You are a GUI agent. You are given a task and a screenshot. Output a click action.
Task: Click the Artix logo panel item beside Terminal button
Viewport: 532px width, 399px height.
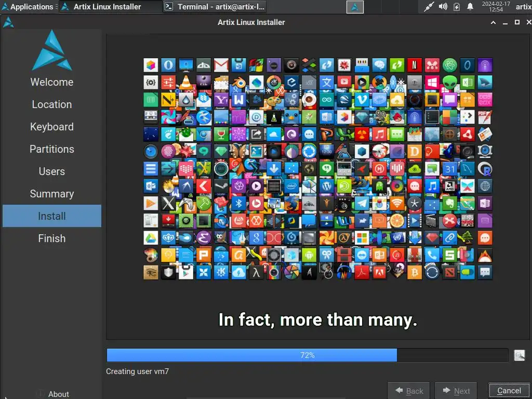click(x=355, y=7)
